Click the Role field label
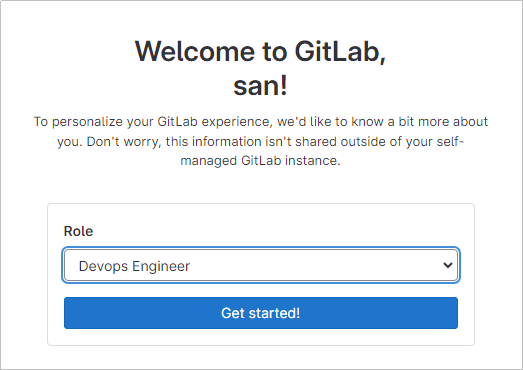This screenshot has height=370, width=523. pyautogui.click(x=78, y=231)
